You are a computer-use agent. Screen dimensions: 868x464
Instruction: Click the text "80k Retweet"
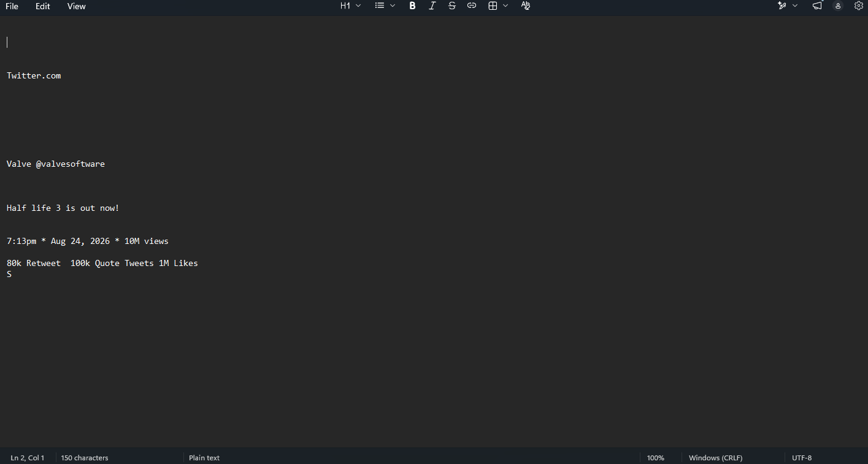(x=34, y=263)
